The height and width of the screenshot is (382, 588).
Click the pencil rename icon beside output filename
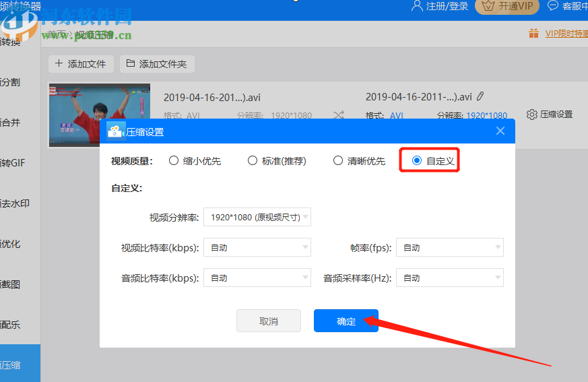tap(480, 96)
